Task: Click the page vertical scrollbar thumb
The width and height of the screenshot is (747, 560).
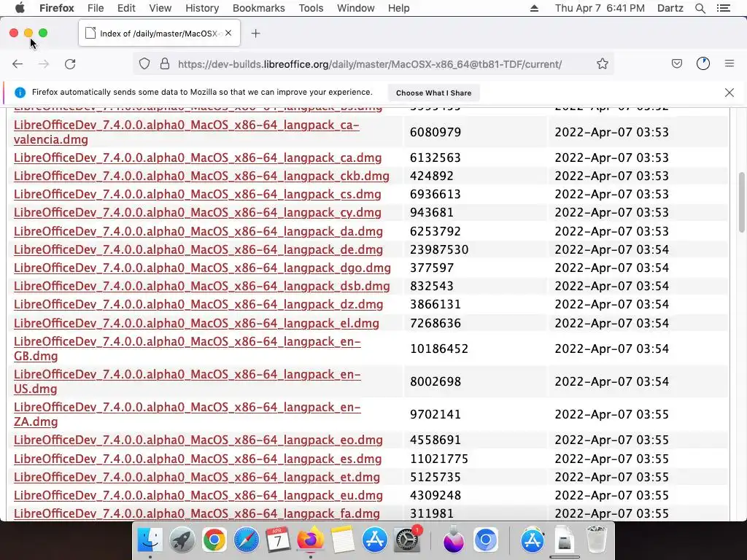Action: [x=741, y=202]
